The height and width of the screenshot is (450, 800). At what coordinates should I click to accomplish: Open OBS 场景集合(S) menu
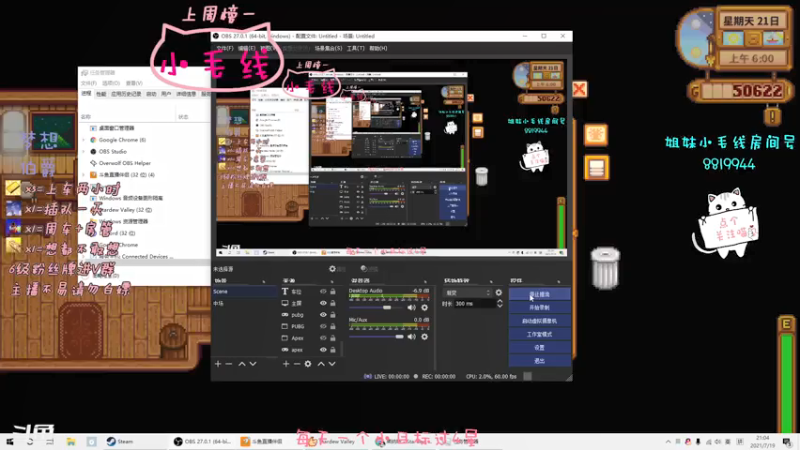click(328, 48)
